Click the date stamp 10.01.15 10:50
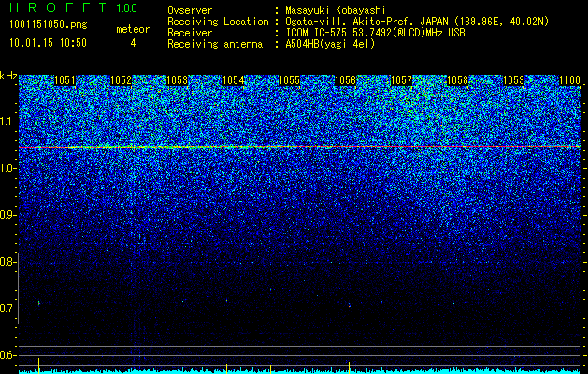The width and height of the screenshot is (588, 374). (48, 43)
